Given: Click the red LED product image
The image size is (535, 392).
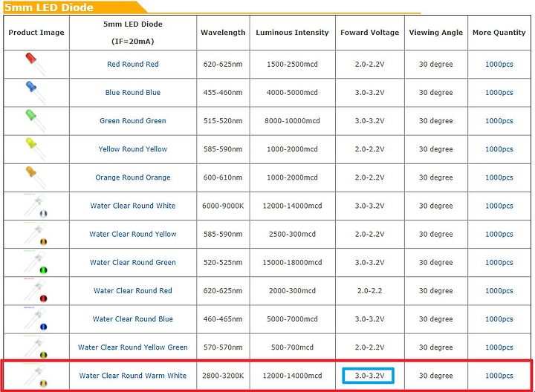Looking at the screenshot, I should point(36,64).
